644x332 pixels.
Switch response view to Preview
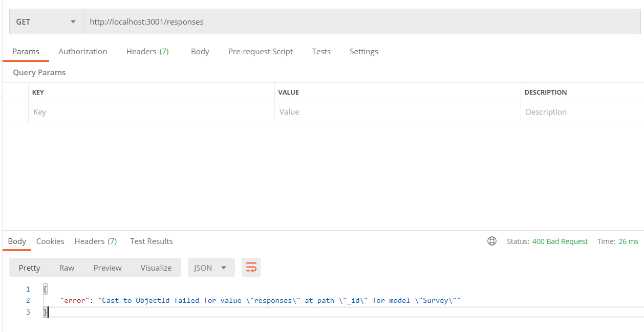tap(108, 268)
